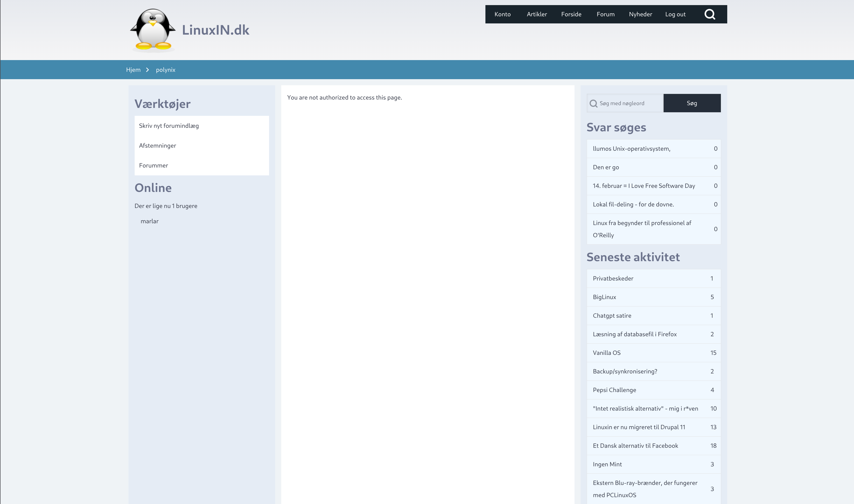854x504 pixels.
Task: Click reply count 15 beside Vanilla OS
Action: point(713,353)
